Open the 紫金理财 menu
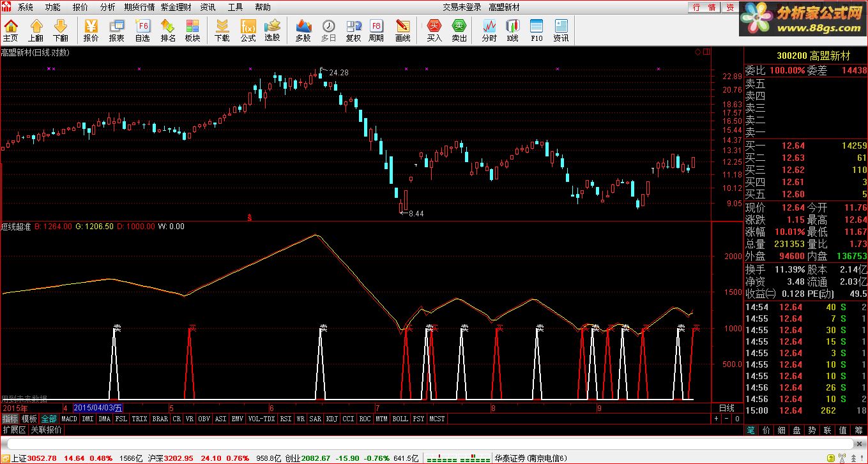868x464 pixels. coord(176,7)
